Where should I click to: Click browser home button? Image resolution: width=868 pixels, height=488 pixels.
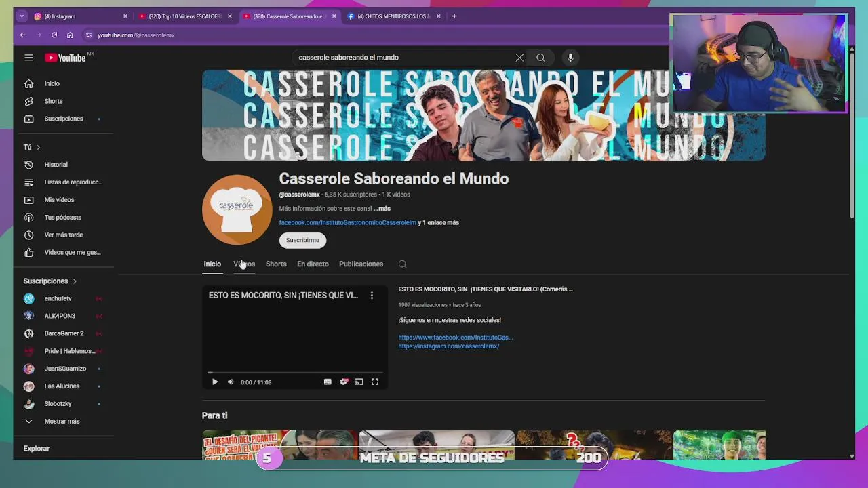(70, 35)
